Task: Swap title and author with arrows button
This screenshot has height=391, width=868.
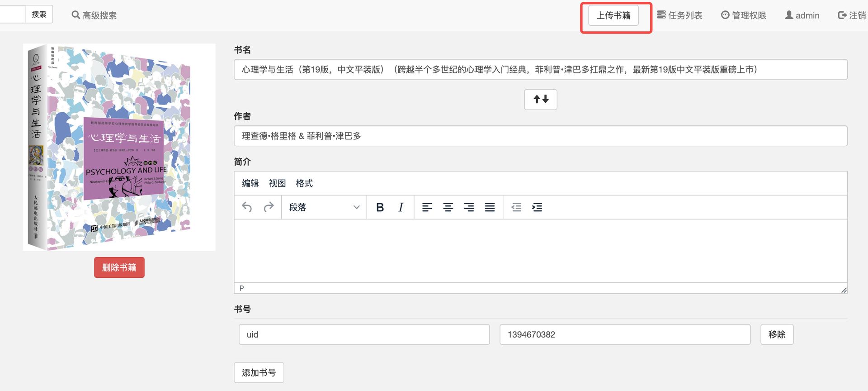Action: (x=541, y=100)
